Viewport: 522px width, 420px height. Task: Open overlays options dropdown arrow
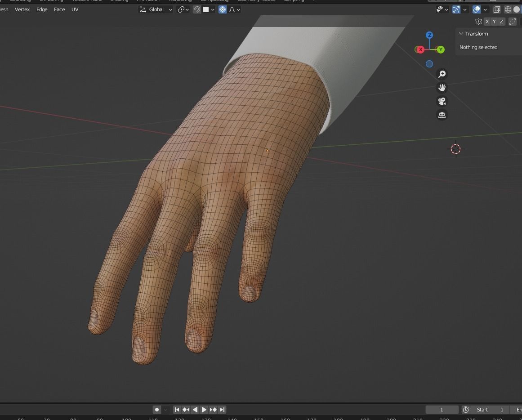click(x=485, y=9)
